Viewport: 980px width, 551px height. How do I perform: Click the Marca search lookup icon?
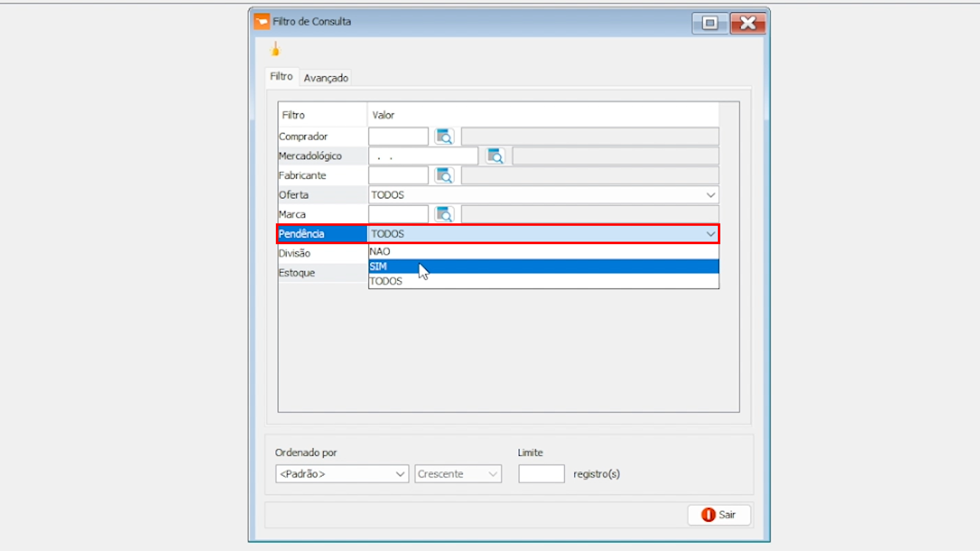pyautogui.click(x=444, y=215)
